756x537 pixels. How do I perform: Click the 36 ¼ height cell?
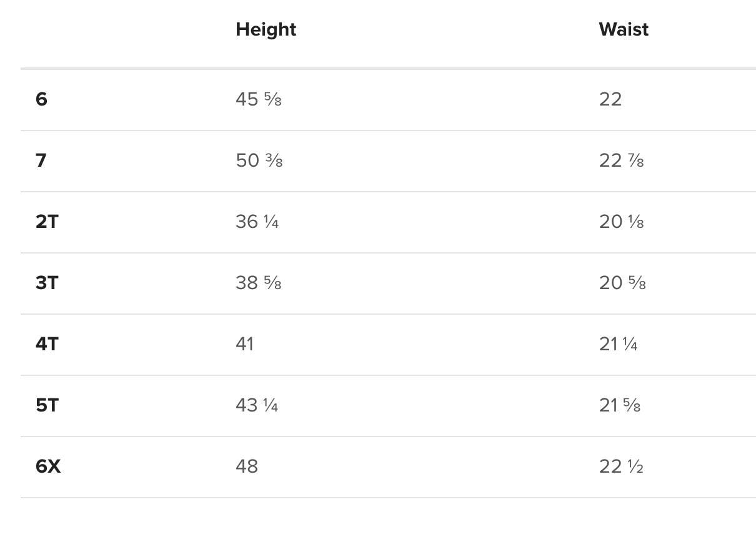(x=257, y=222)
